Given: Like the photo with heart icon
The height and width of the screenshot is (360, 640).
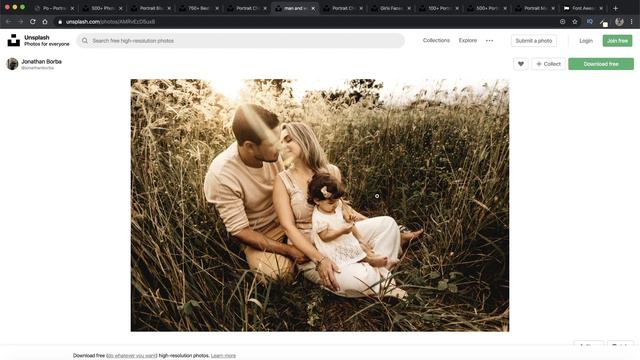Looking at the screenshot, I should (521, 64).
